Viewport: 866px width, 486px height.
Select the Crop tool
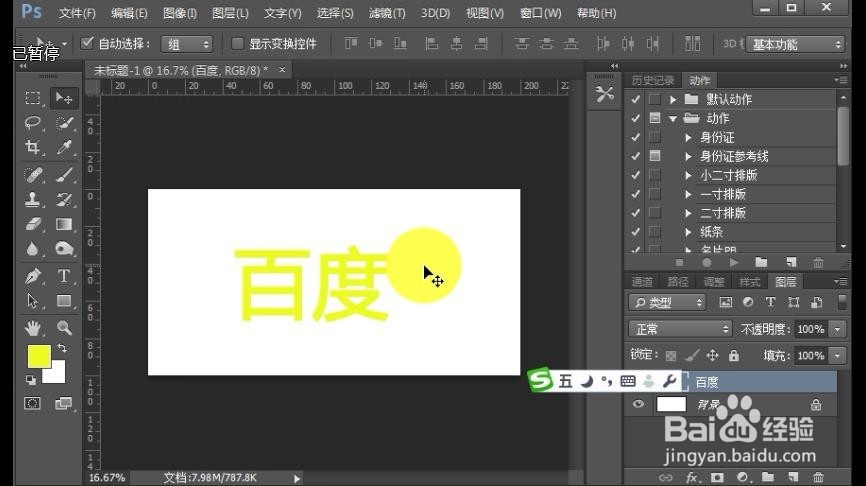(x=33, y=147)
